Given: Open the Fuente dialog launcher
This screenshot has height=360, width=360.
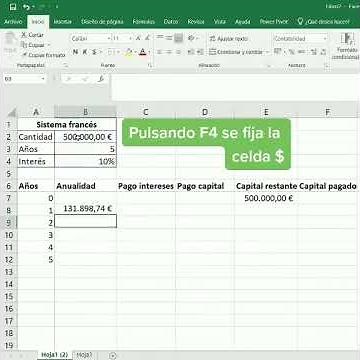Looking at the screenshot, I should [x=149, y=65].
